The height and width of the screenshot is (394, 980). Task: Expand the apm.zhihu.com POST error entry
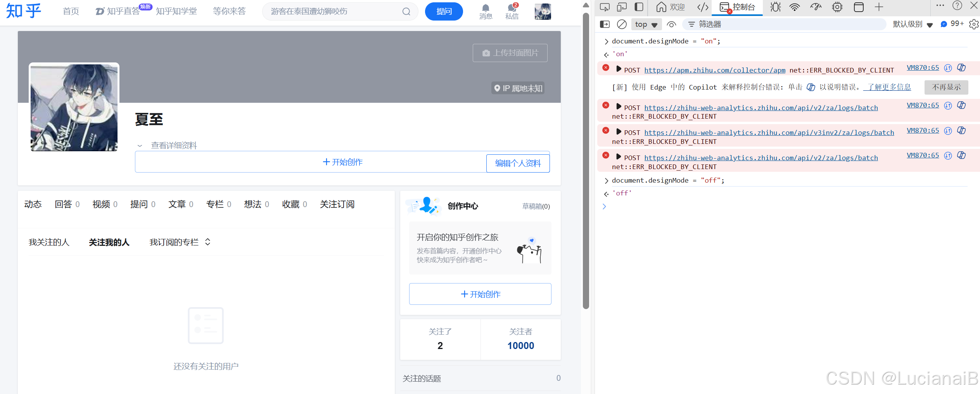point(619,69)
